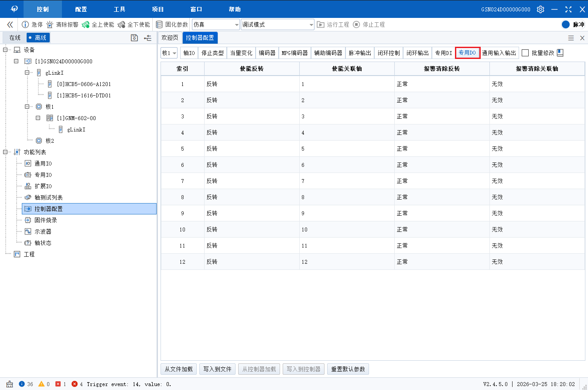Click the book icon beside 批量修改
This screenshot has height=390, width=588.
tap(561, 53)
